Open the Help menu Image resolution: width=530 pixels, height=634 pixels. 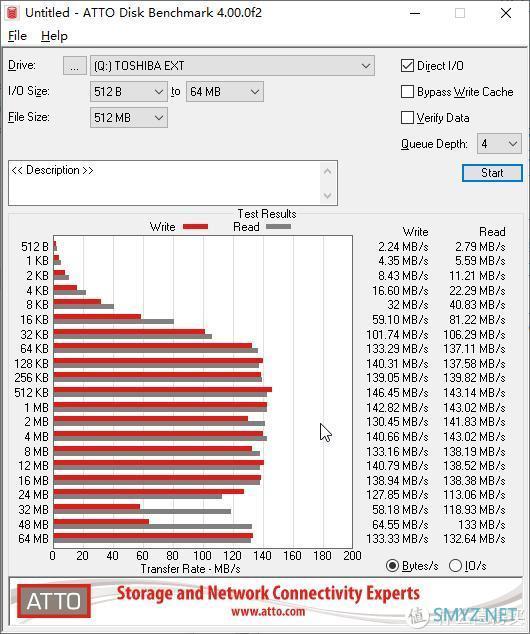coord(54,36)
